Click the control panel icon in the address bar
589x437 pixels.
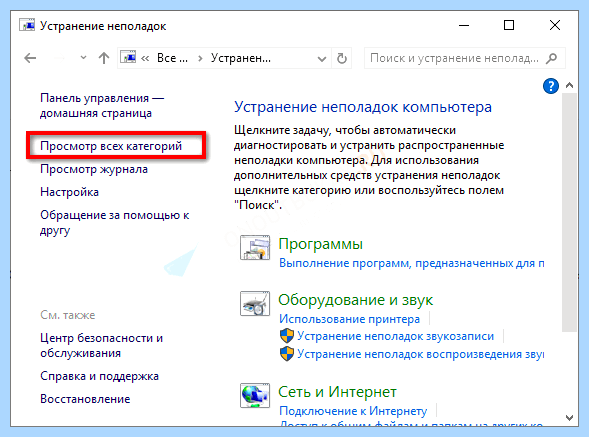tap(128, 57)
